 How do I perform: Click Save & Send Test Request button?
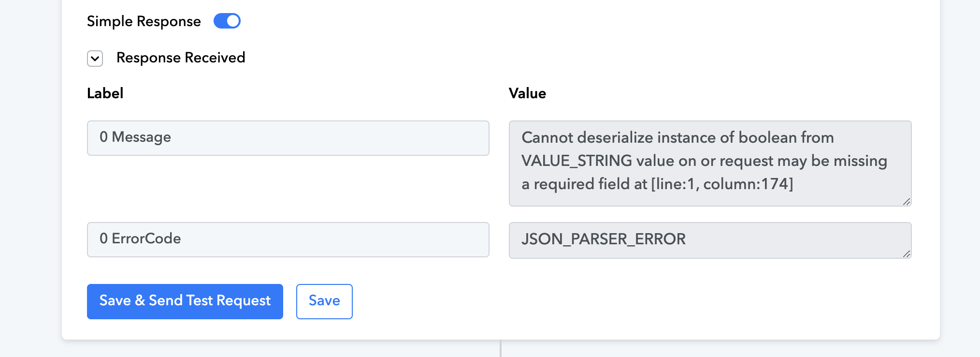(185, 301)
